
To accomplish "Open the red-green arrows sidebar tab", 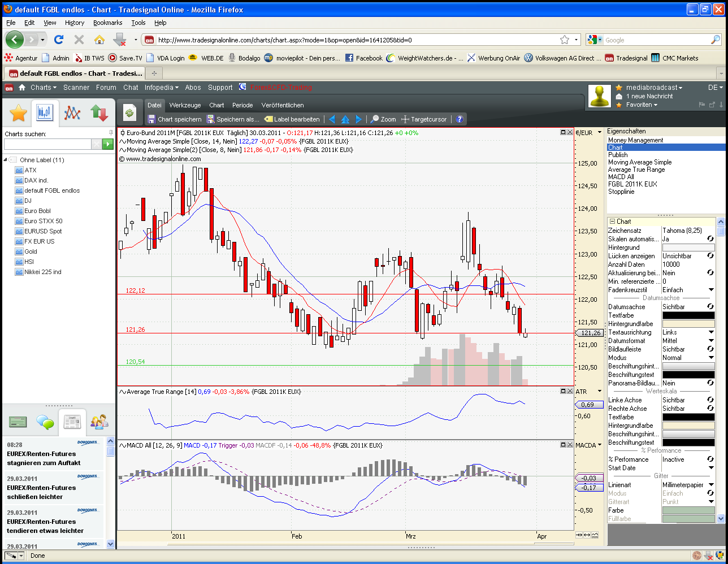I will 99,113.
